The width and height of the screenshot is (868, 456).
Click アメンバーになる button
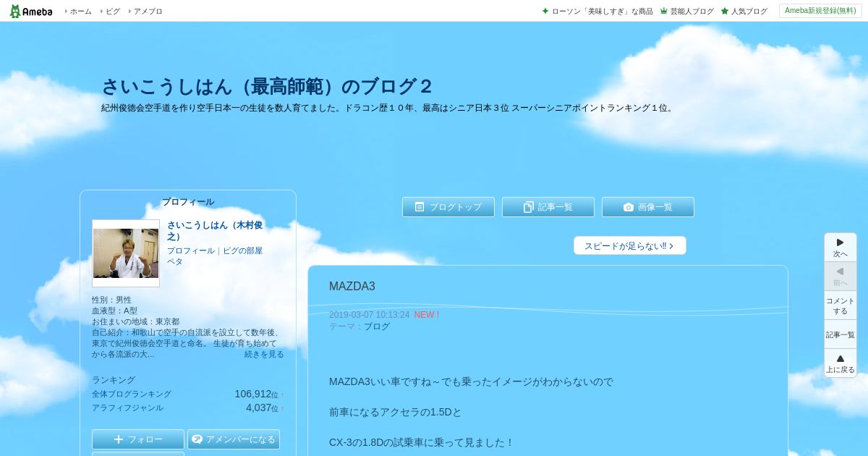(234, 439)
